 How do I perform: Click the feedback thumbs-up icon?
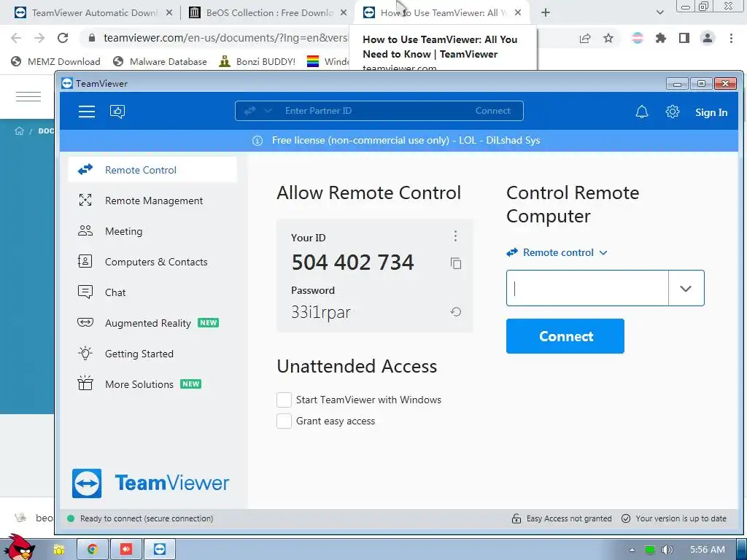point(117,112)
